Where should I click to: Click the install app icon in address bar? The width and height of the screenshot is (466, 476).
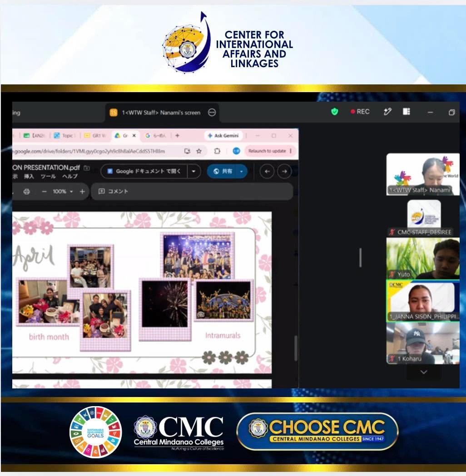[187, 151]
